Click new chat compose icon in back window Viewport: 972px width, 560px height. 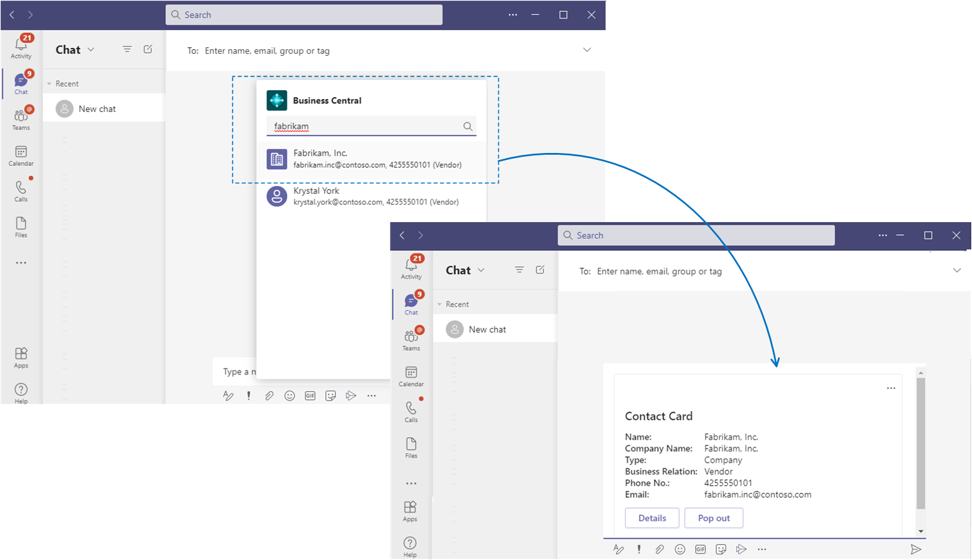click(148, 49)
